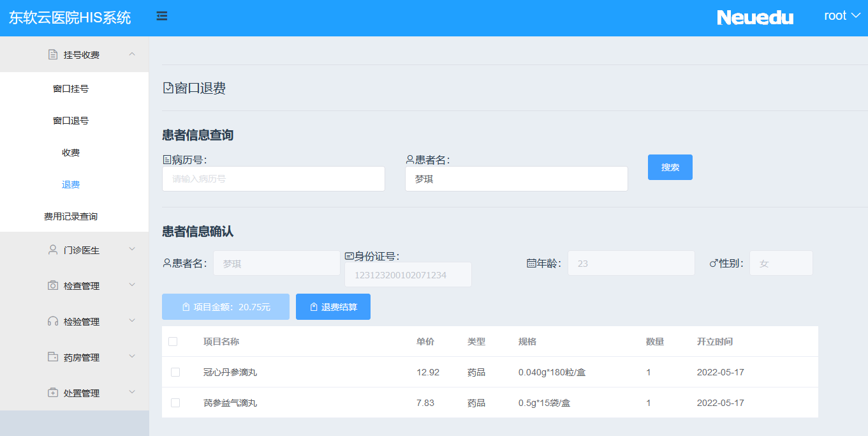Click the calendar icon before 年龄

click(x=531, y=263)
